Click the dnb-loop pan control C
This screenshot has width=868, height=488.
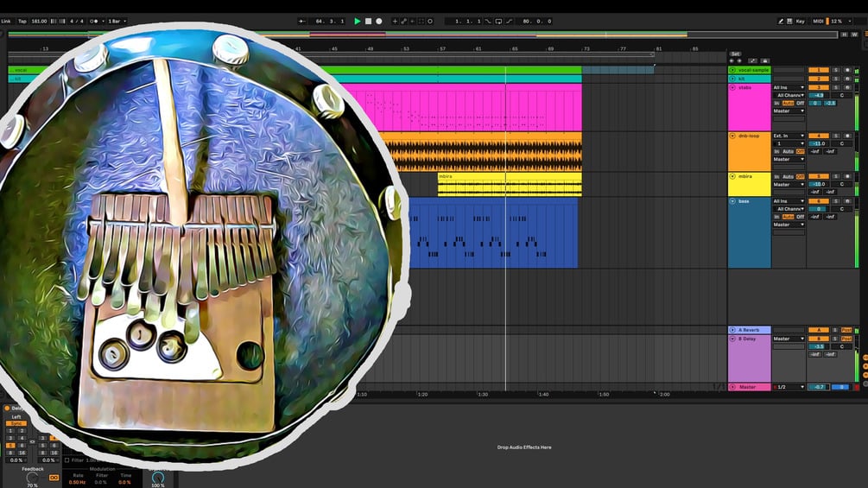click(842, 143)
